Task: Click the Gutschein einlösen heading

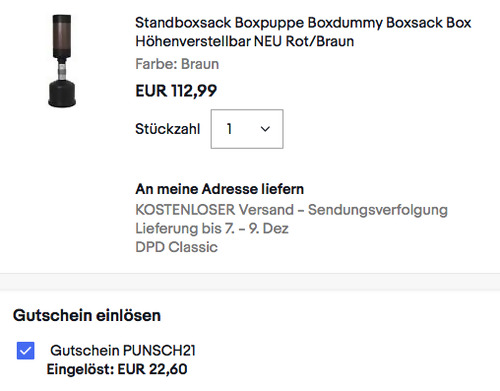Action: (x=87, y=315)
